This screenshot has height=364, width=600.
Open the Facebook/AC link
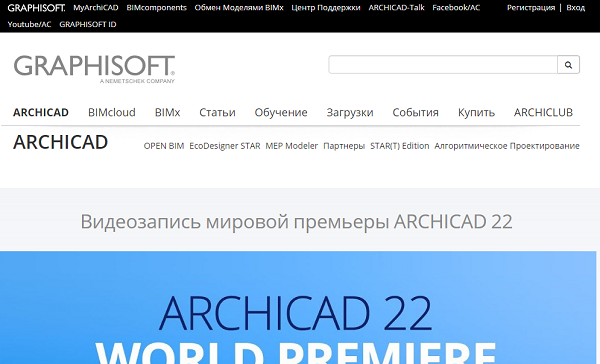click(x=456, y=8)
